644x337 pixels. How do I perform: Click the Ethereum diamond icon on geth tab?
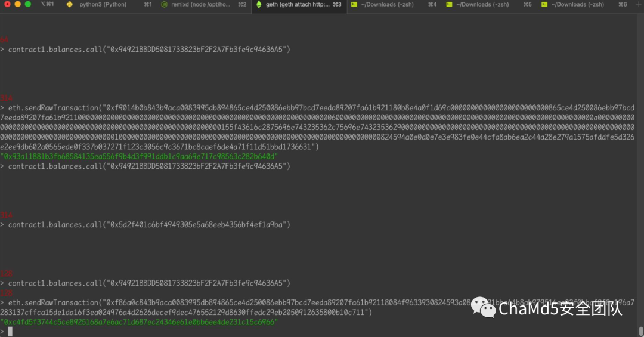[x=259, y=5]
